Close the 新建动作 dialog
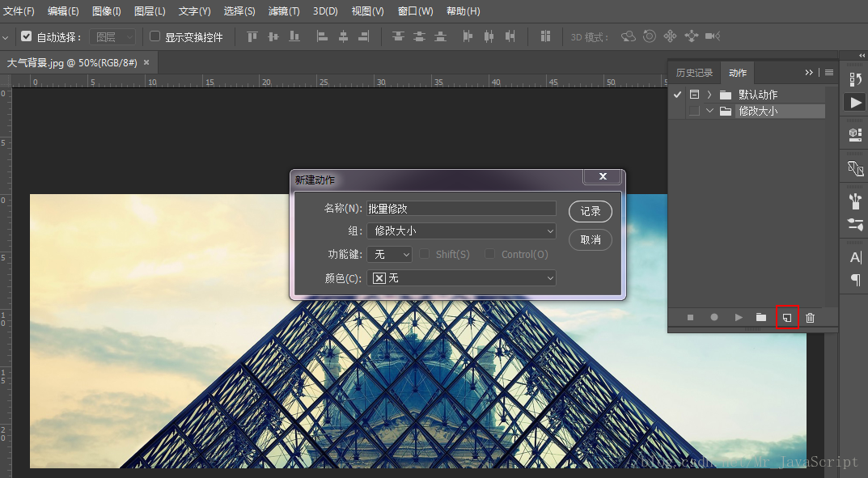 [x=603, y=176]
